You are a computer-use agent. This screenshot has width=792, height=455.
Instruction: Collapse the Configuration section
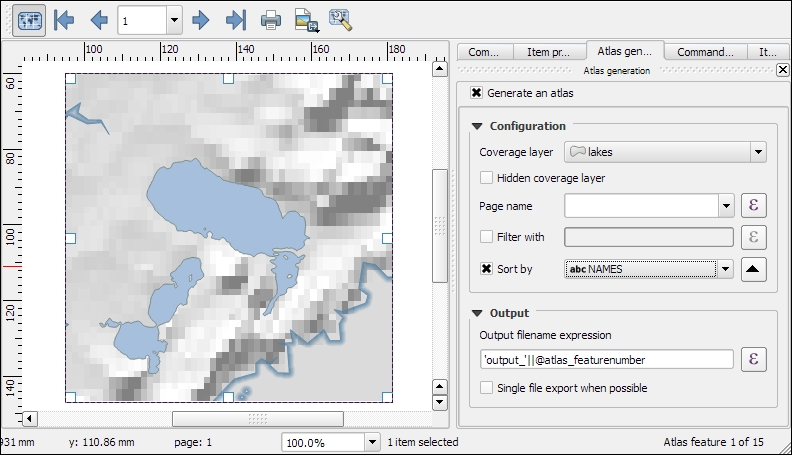pyautogui.click(x=477, y=126)
